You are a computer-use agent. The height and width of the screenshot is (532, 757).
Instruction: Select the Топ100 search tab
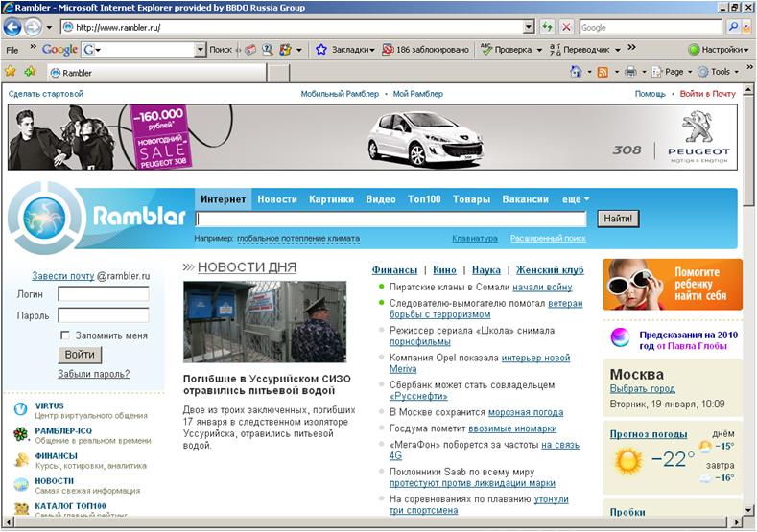424,199
